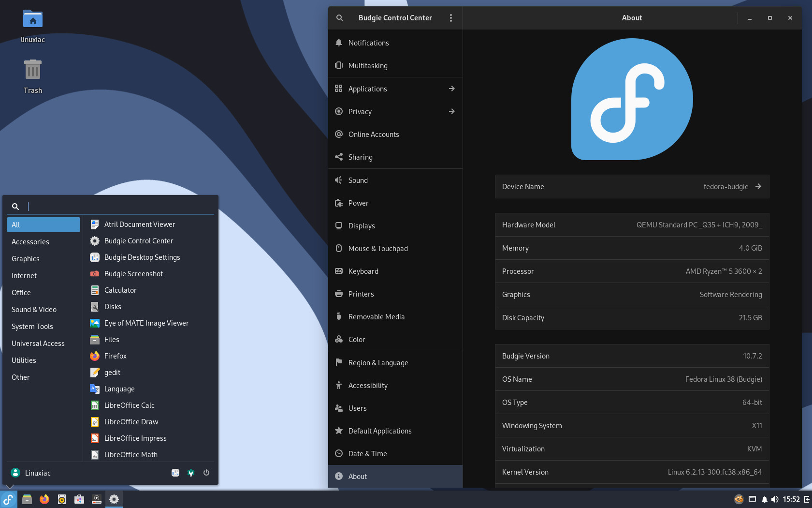Select the System Tools category

point(43,327)
